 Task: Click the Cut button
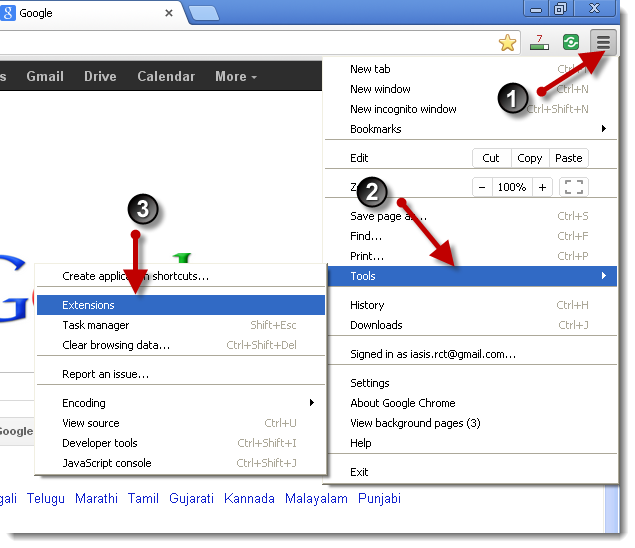click(x=491, y=158)
